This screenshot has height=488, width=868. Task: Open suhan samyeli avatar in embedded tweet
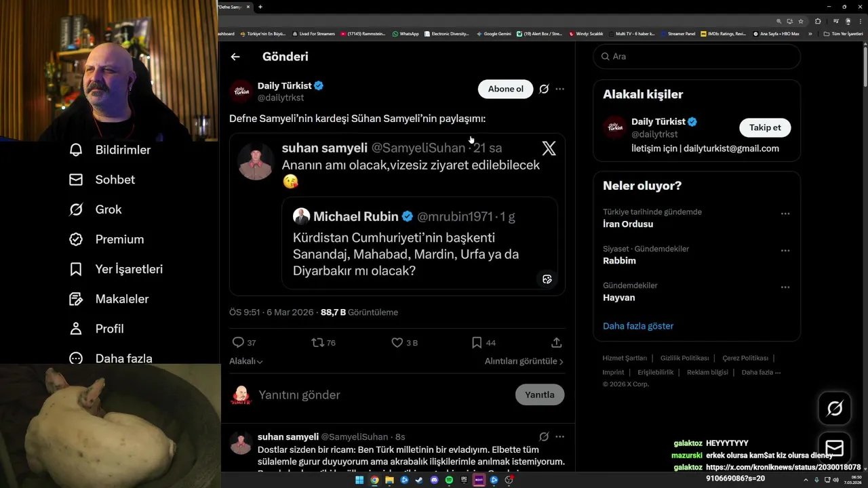tap(256, 161)
